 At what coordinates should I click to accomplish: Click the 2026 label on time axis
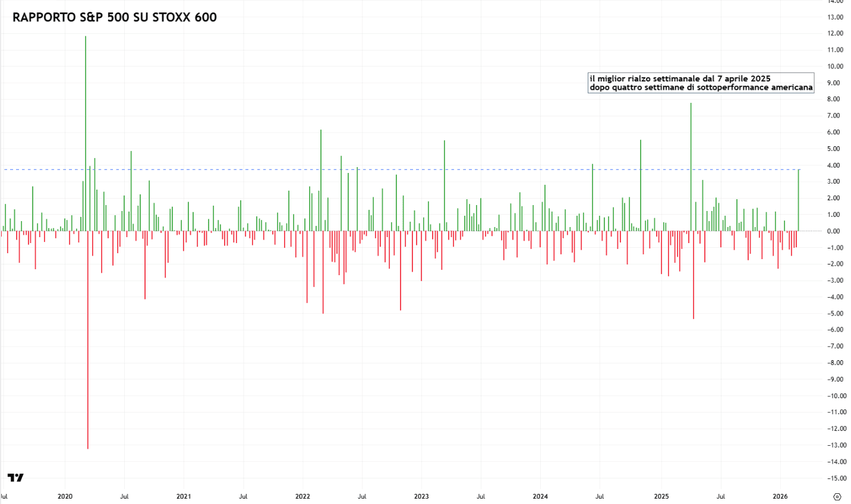pos(780,496)
